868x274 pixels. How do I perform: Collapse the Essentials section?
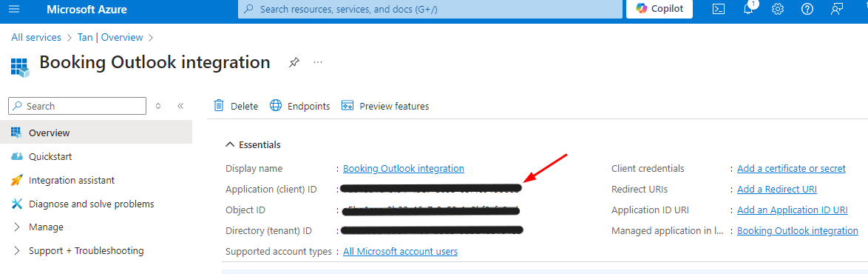coord(253,144)
